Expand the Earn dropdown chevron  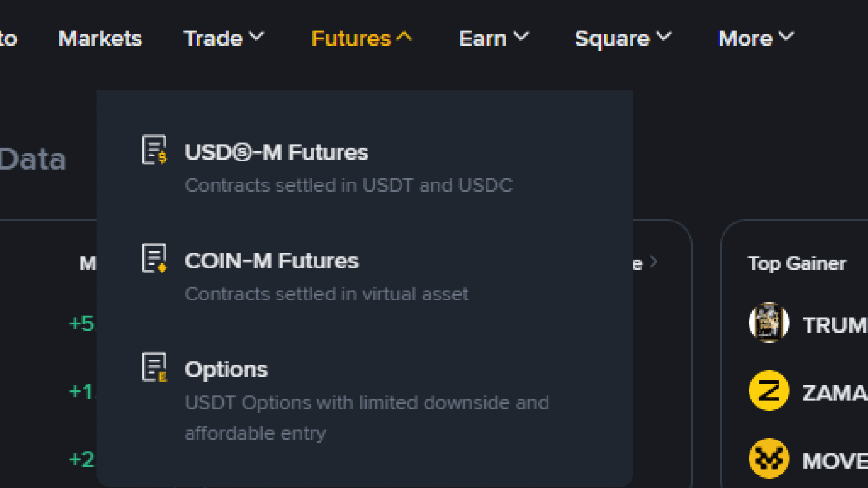pyautogui.click(x=521, y=36)
